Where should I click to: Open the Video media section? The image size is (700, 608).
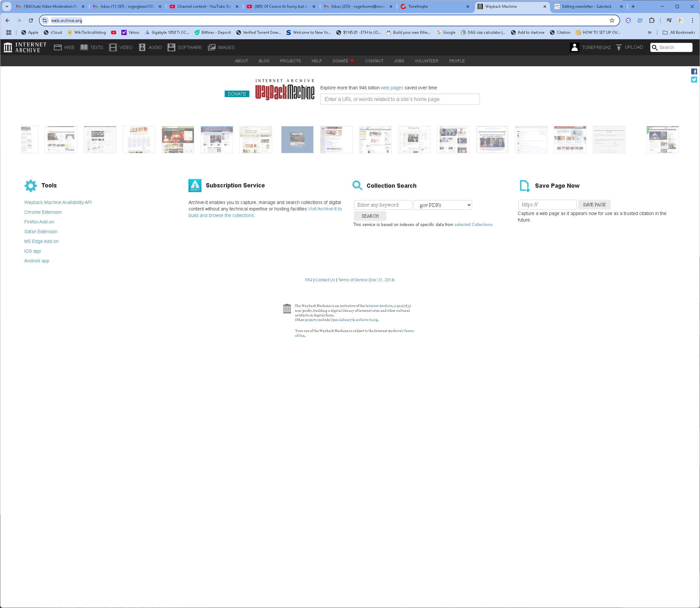[x=121, y=47]
